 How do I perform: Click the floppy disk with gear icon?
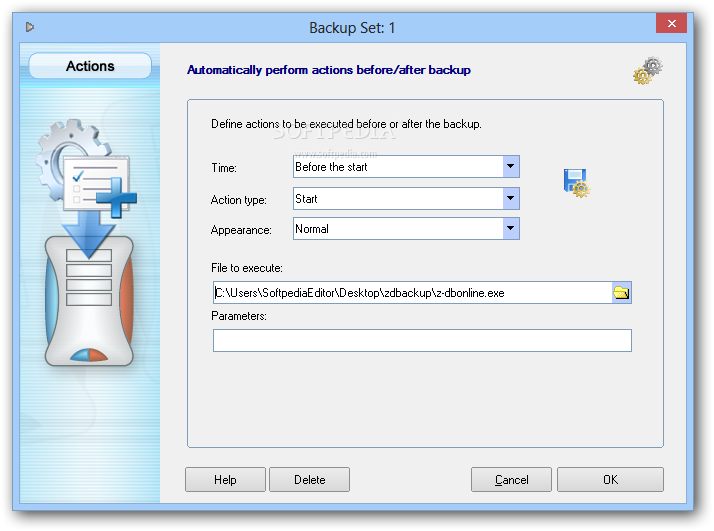(576, 183)
